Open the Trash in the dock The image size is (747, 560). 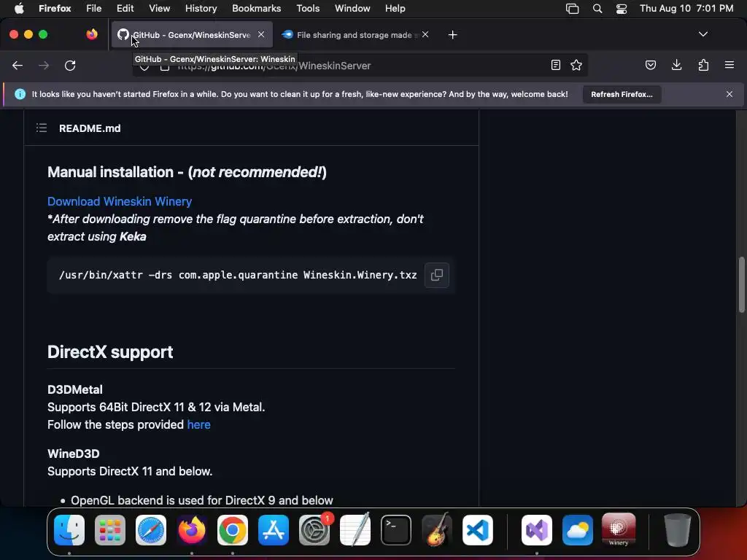pos(678,530)
